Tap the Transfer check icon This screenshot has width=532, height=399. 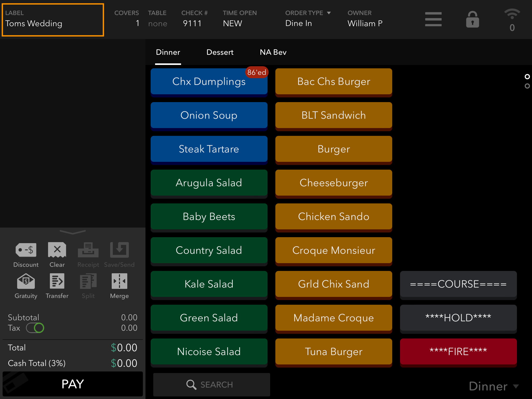click(57, 281)
